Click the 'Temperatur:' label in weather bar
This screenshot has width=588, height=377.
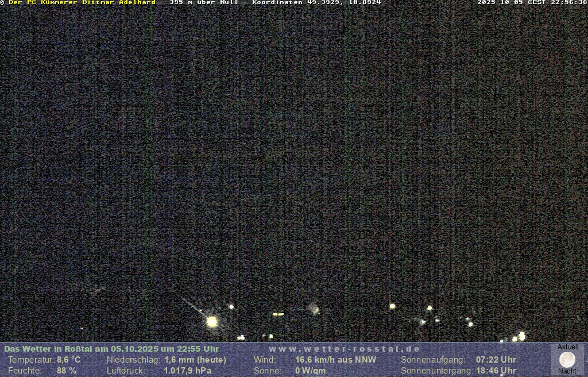pyautogui.click(x=31, y=360)
